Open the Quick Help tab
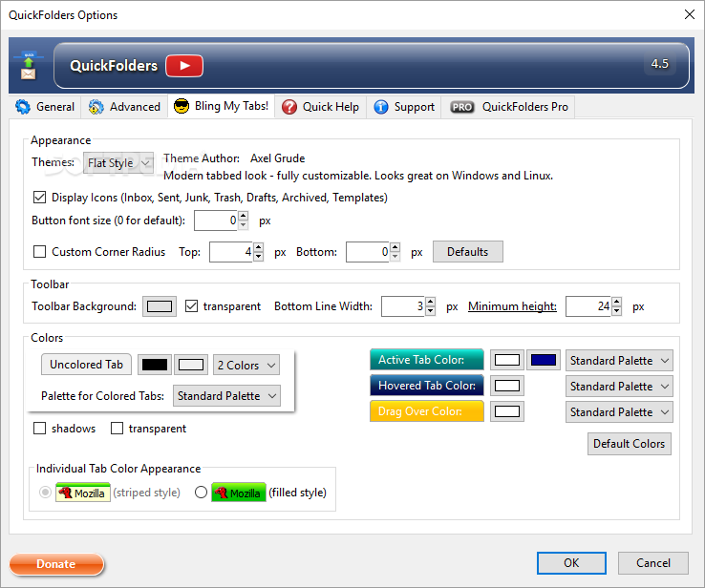Viewport: 705px width, 588px height. point(321,107)
